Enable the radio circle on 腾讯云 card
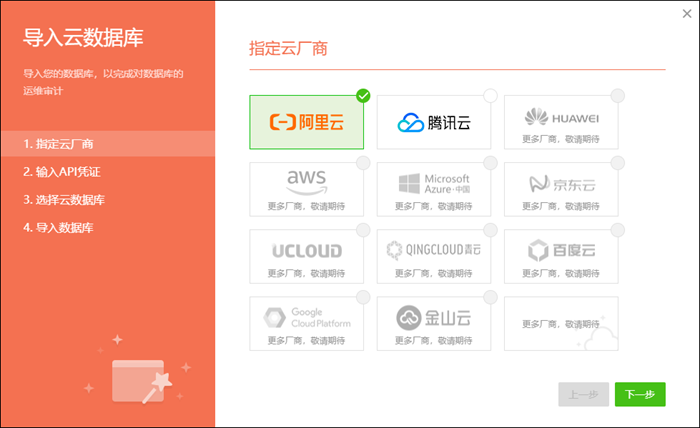Image resolution: width=700 pixels, height=428 pixels. coord(490,96)
